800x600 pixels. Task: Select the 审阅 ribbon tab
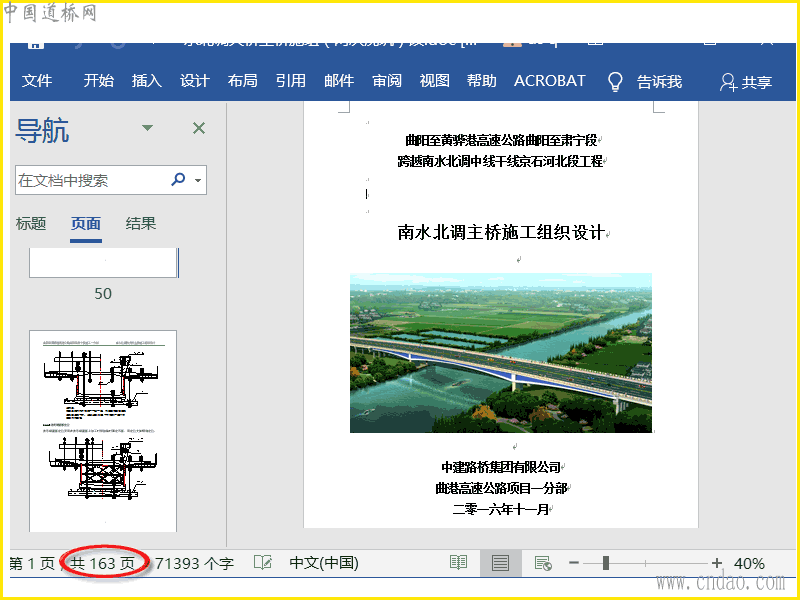(x=387, y=81)
